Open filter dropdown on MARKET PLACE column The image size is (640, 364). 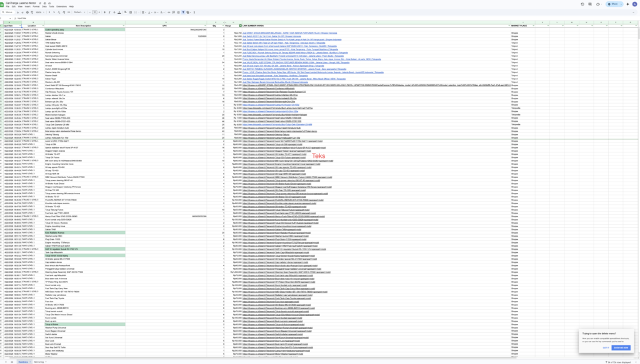(533, 26)
